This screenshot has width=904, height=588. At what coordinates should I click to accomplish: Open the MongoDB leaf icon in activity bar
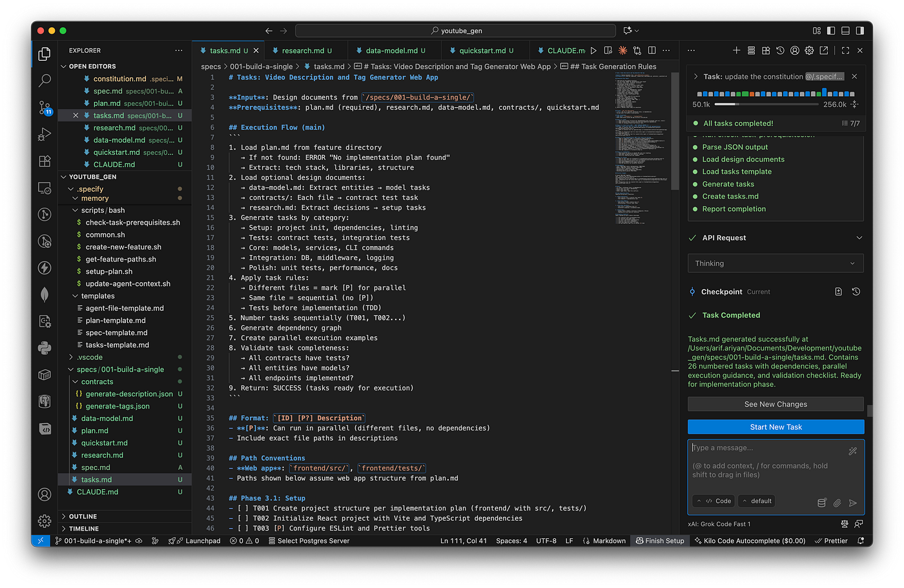(x=45, y=294)
